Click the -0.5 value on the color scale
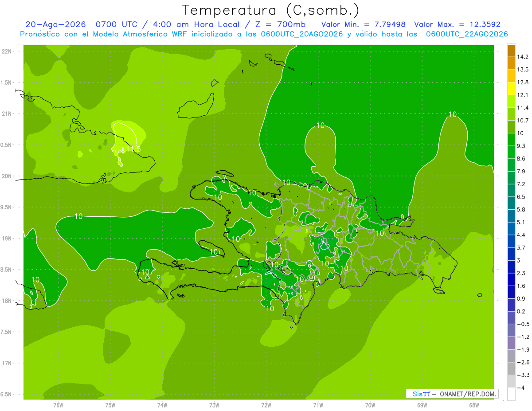This screenshot has width=532, height=411. click(523, 324)
